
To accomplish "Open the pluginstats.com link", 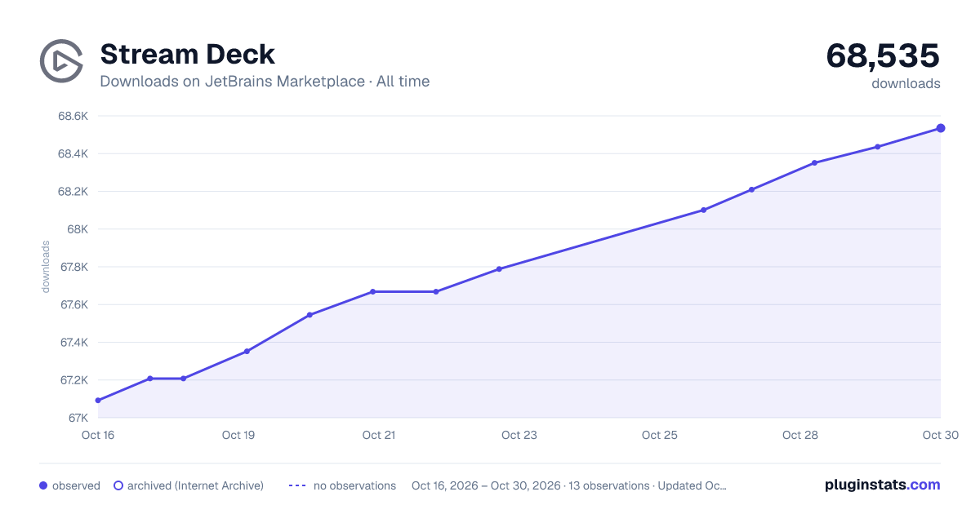I will 882,485.
